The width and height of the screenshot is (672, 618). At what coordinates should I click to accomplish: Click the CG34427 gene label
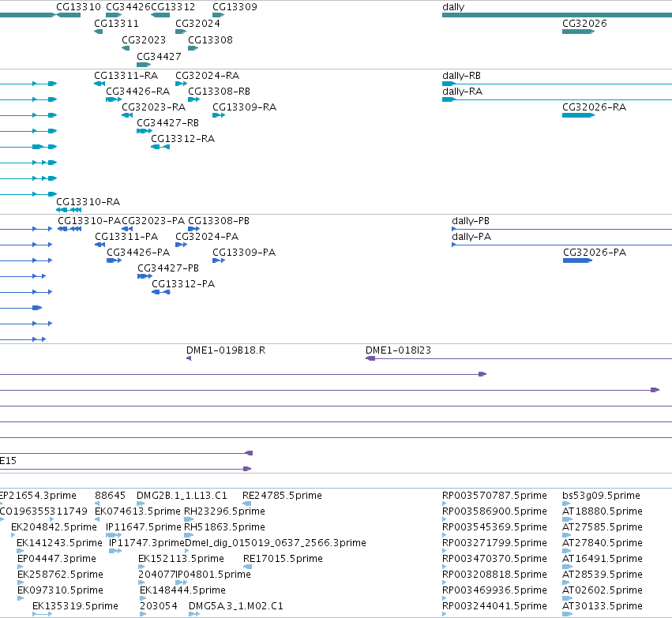point(159,57)
